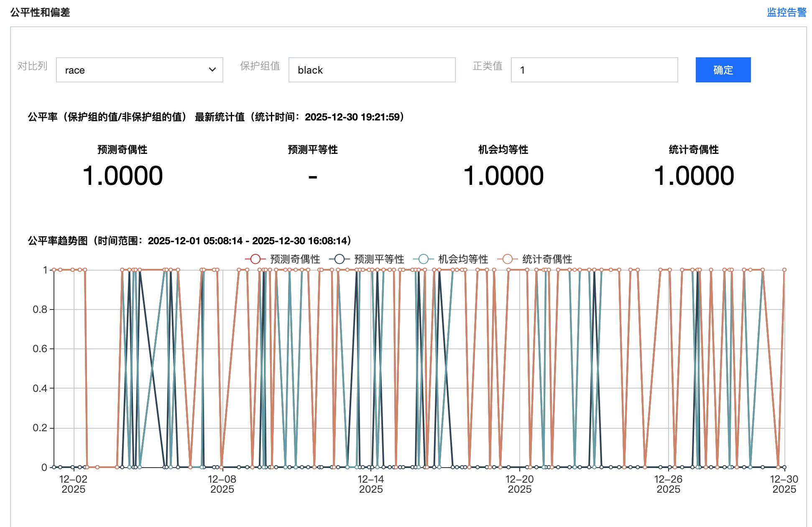
Task: Click the dropdown chevron arrow icon
Action: pos(212,70)
